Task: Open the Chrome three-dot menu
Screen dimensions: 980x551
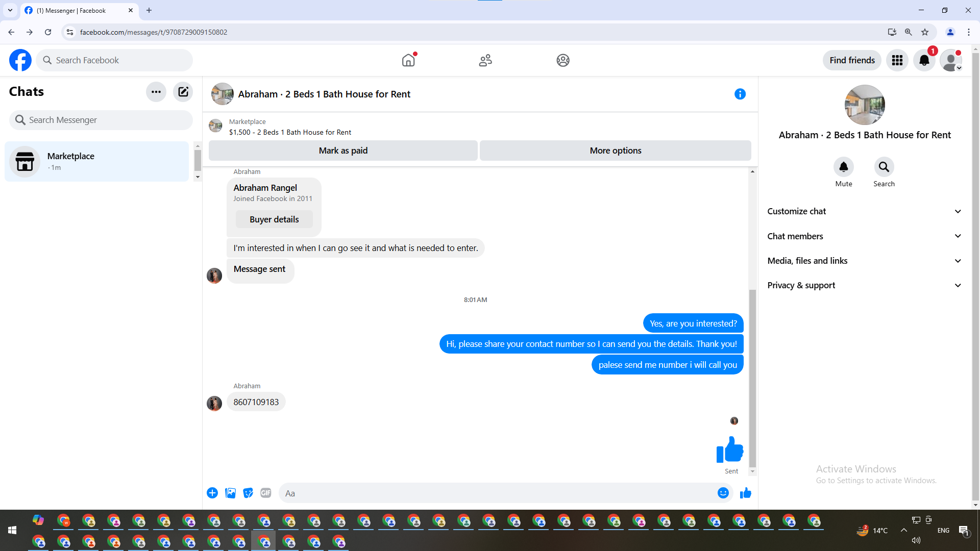Action: click(969, 32)
